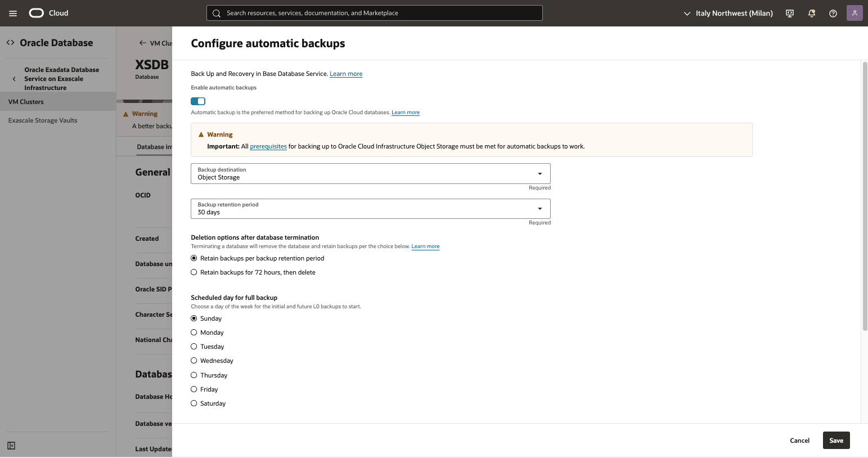Click the warning icon in the alert banner
Screen dimensions: 868x458
point(201,134)
